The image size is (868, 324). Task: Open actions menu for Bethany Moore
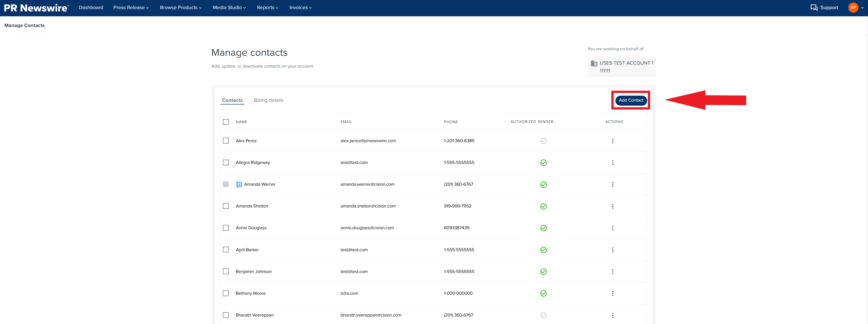(x=612, y=293)
